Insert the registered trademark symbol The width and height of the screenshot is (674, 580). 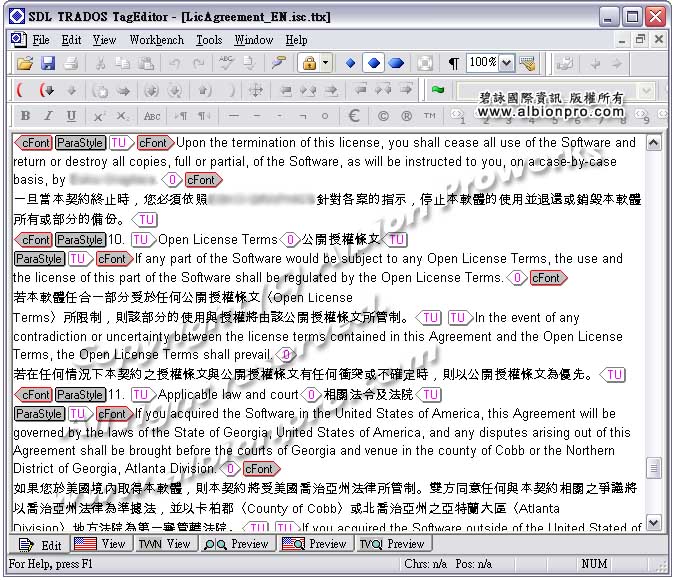click(x=406, y=116)
